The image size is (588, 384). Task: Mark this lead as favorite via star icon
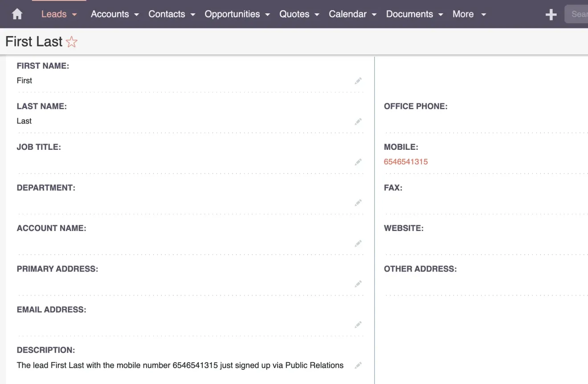coord(72,42)
